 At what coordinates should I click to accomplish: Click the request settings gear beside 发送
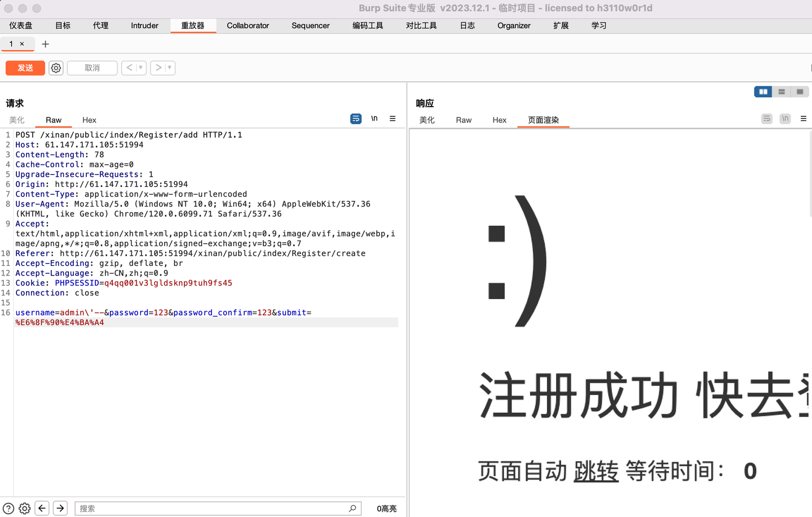55,68
